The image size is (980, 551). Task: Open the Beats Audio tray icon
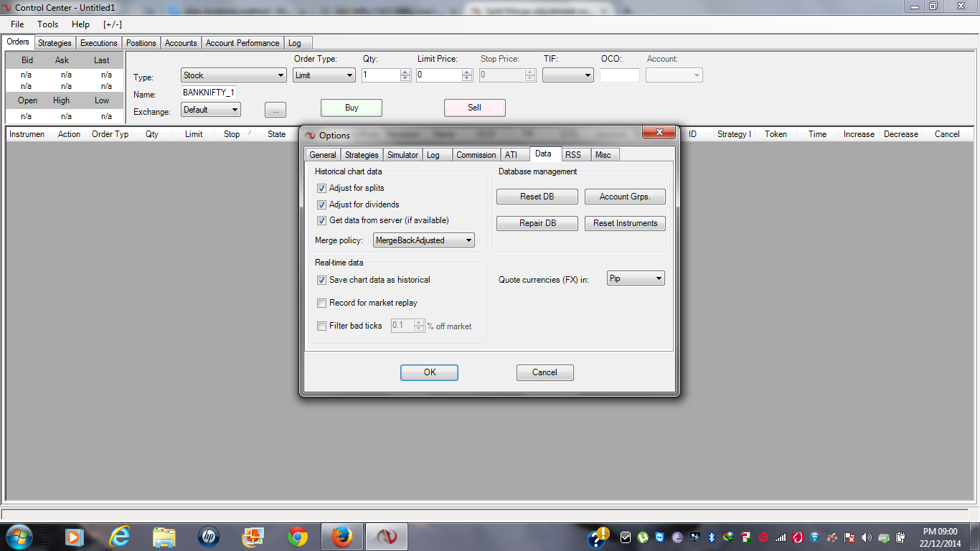click(763, 537)
